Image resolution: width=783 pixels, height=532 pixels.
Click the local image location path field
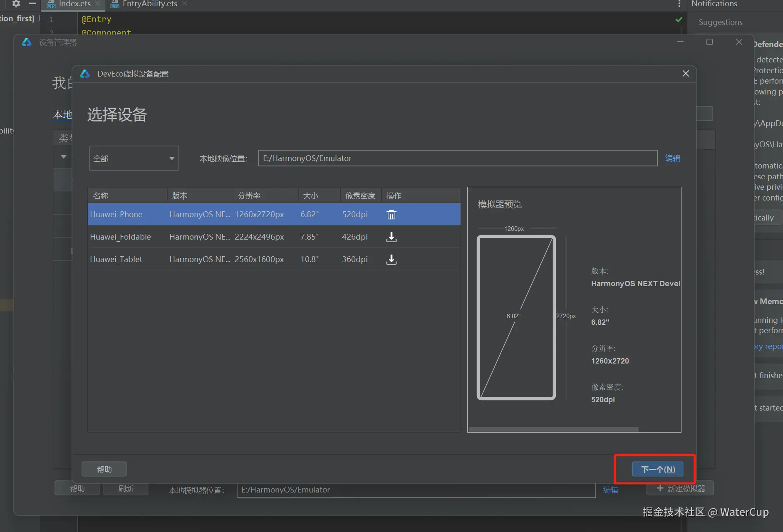point(457,158)
